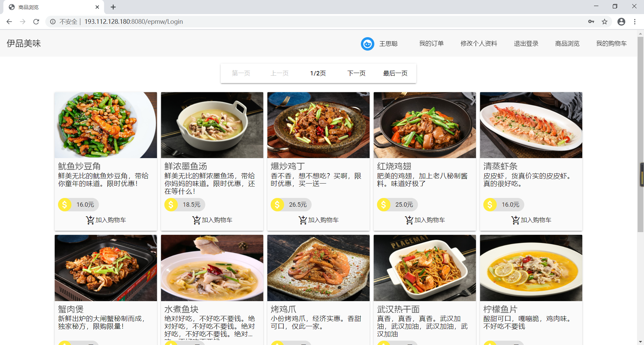Click the 16.0元 price chip of 鱿鱼炒豆角

click(78, 205)
